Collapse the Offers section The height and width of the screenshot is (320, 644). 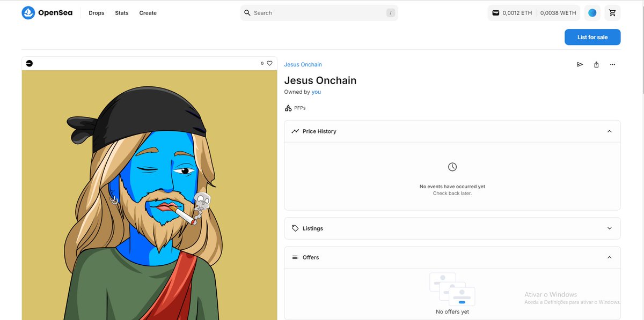(x=609, y=257)
